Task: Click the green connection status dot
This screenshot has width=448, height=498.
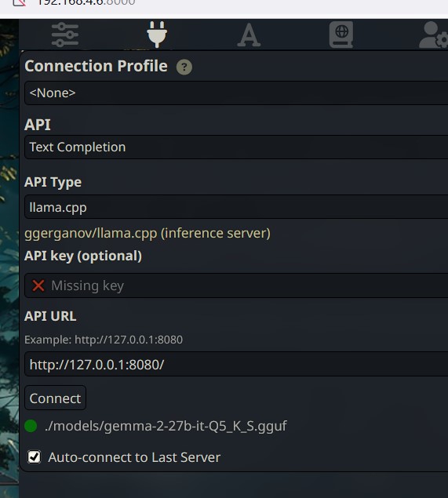Action: (x=31, y=426)
